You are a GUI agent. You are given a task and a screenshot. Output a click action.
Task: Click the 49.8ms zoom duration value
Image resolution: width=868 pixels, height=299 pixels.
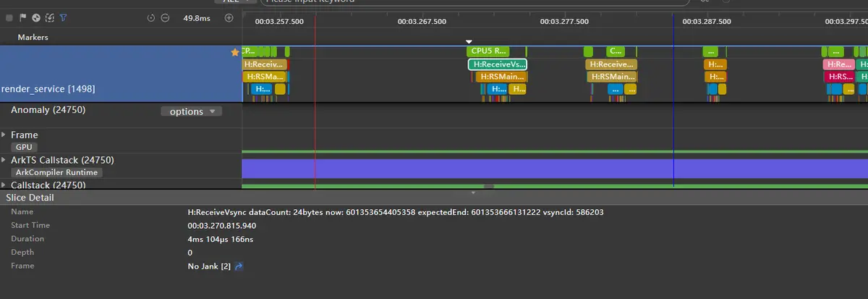tap(196, 18)
